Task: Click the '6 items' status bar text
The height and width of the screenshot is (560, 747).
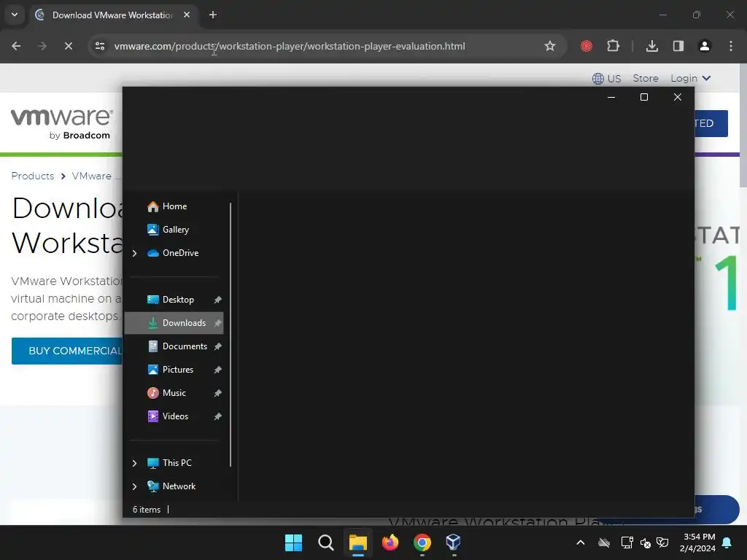Action: pos(146,510)
